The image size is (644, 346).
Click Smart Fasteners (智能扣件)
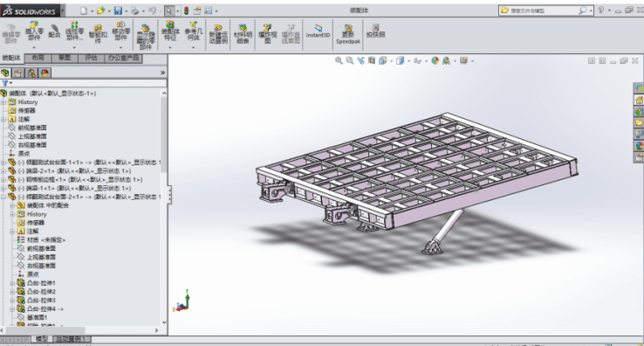(x=98, y=34)
